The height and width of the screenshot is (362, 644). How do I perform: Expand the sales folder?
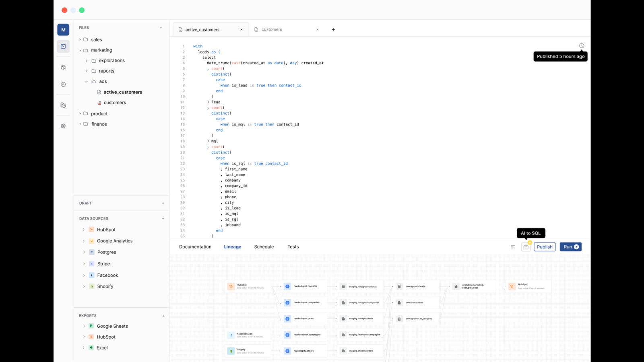click(x=80, y=40)
